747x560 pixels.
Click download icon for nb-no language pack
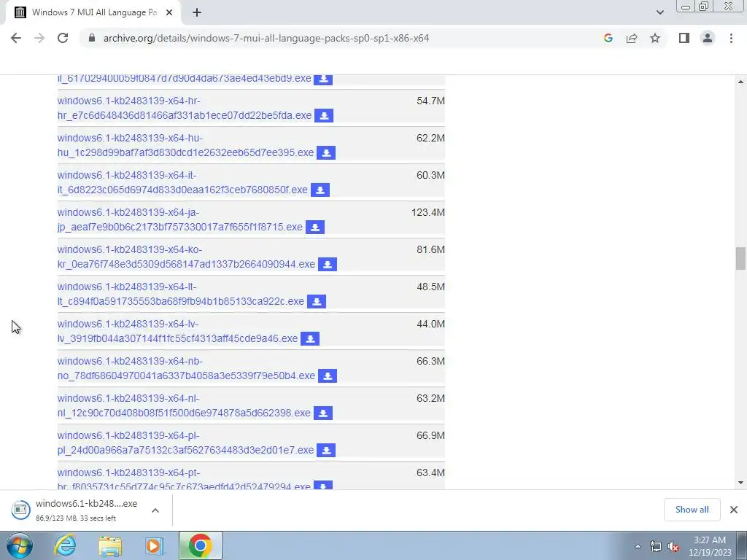tap(328, 376)
